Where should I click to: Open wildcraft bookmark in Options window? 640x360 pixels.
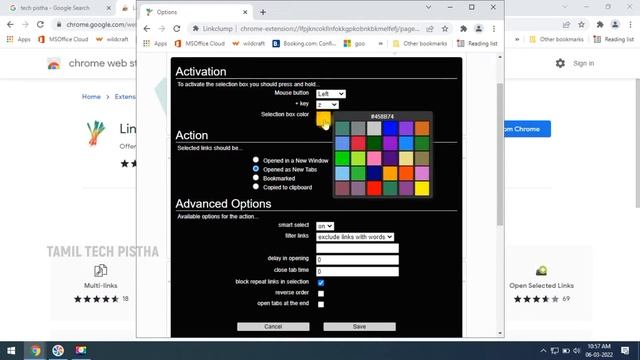[249, 43]
